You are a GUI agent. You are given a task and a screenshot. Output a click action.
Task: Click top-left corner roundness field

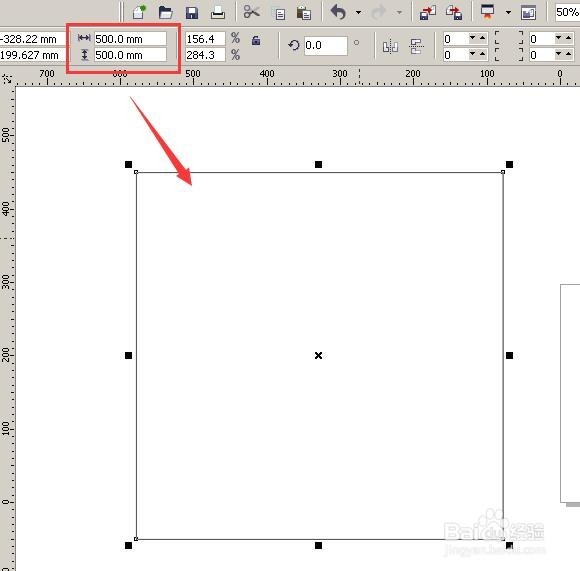tap(455, 39)
